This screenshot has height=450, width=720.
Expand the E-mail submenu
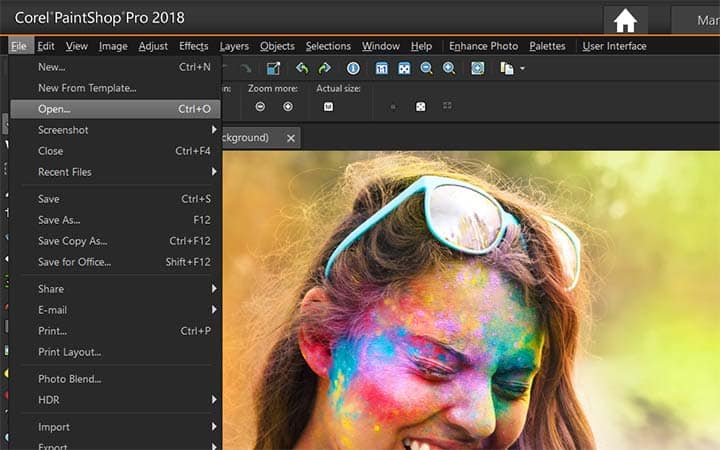pos(115,310)
